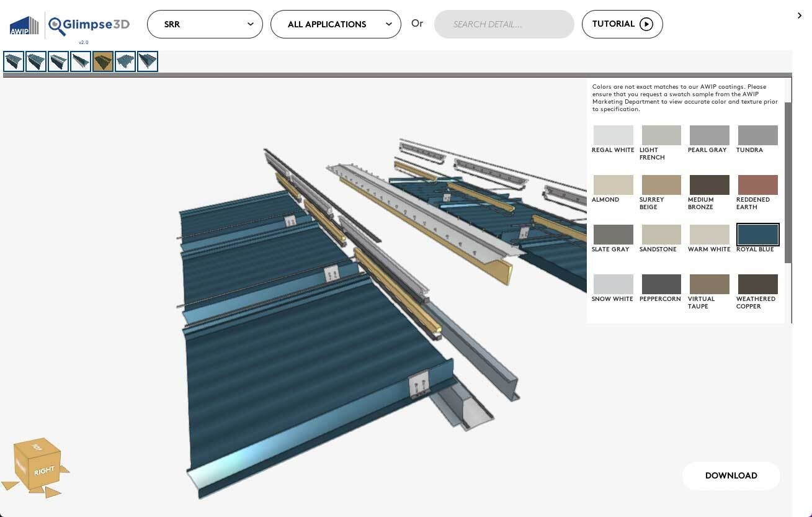
Task: Open the third roof detail thumbnail
Action: coord(58,61)
